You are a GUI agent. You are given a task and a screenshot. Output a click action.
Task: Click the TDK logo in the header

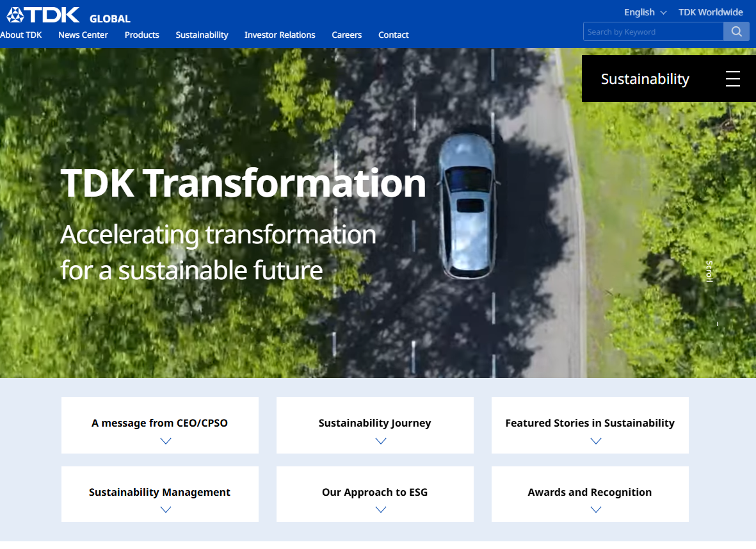click(x=43, y=15)
